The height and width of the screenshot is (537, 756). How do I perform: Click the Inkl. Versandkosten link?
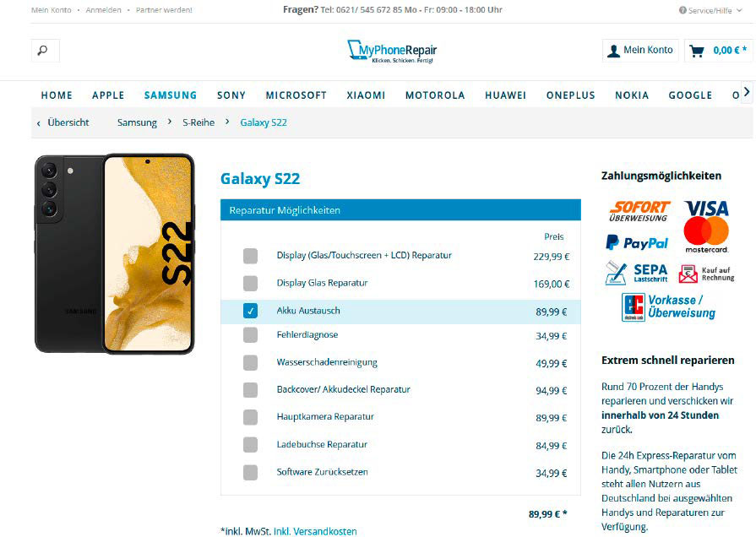tap(315, 531)
